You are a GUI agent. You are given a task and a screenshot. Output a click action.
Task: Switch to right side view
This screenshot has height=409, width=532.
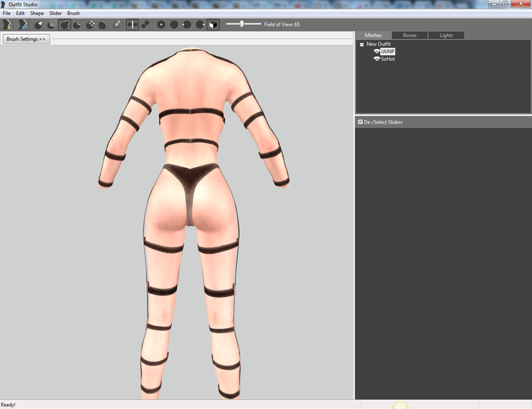pyautogui.click(x=200, y=24)
